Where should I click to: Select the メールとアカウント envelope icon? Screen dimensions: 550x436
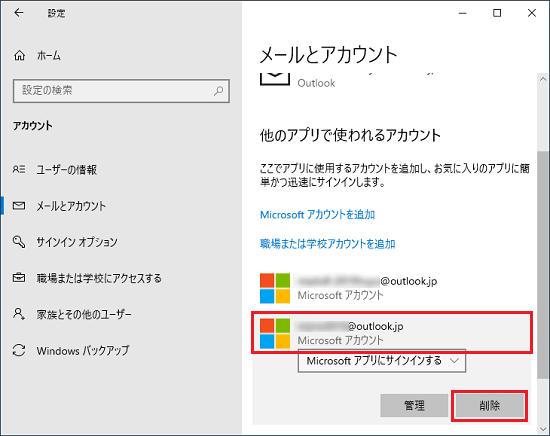point(19,206)
